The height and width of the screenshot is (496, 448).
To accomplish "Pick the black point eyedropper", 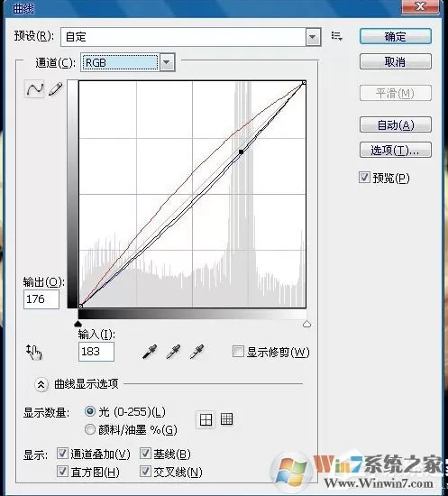I will click(150, 352).
